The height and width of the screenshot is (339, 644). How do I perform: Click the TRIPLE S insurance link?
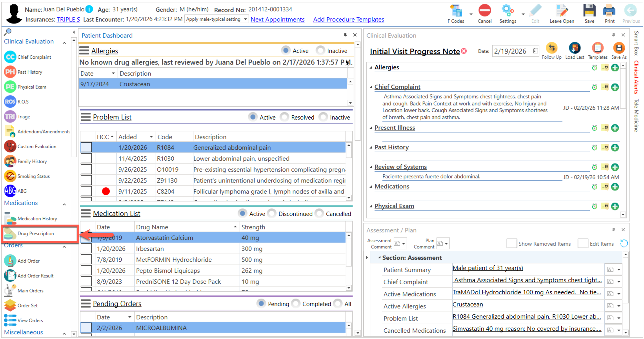[68, 19]
